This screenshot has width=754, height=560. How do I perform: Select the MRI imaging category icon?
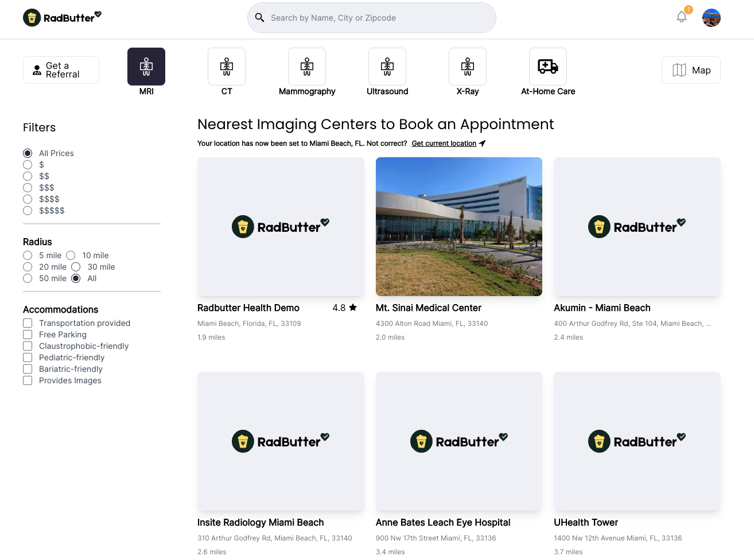click(x=146, y=67)
